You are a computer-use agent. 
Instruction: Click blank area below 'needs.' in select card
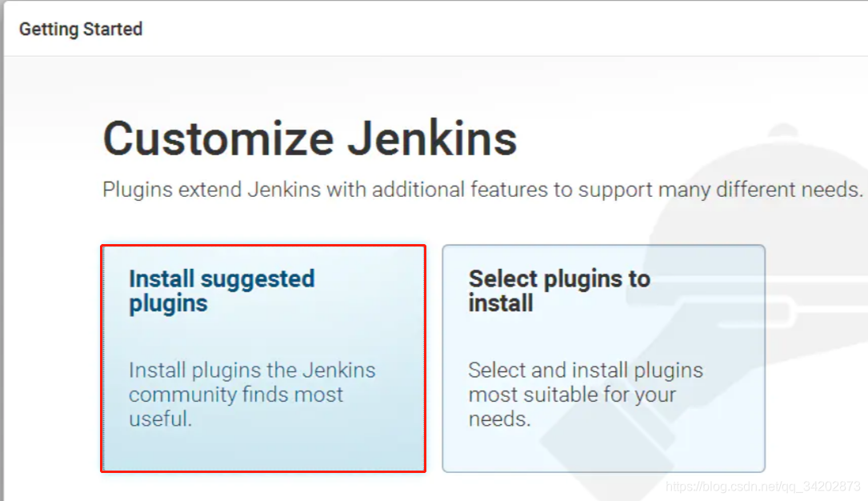tap(603, 450)
